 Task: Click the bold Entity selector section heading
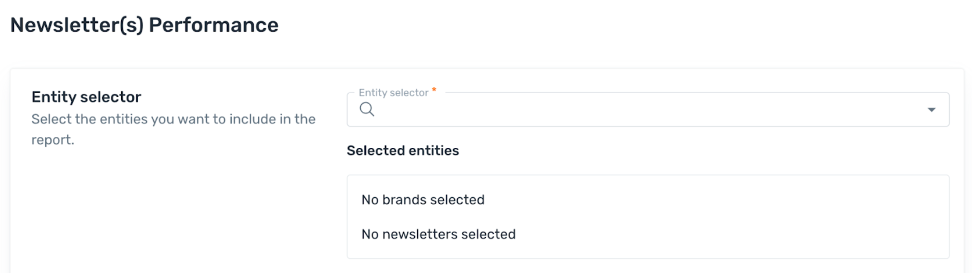click(86, 97)
